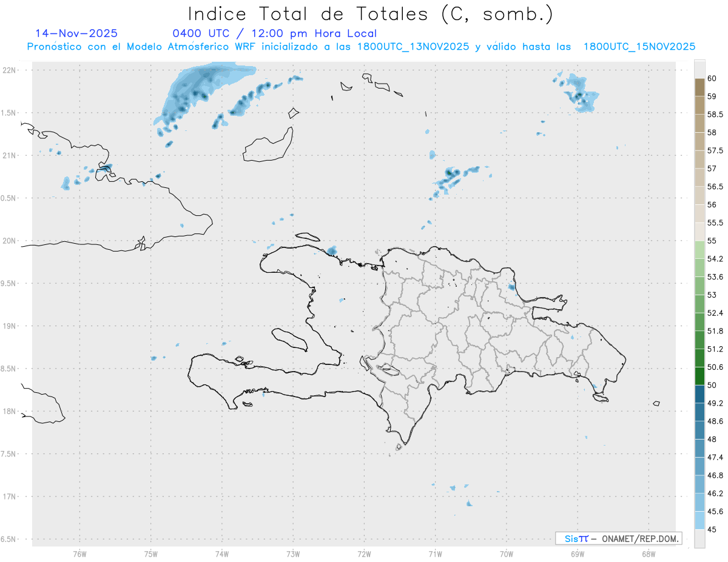
Task: Click the '20N' latitude label
Action: tap(9, 241)
